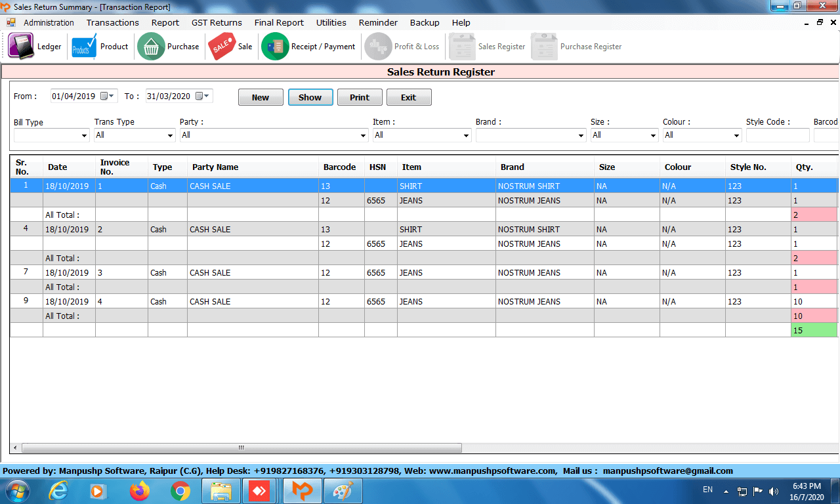Launch Internet Explorer from taskbar

click(58, 491)
